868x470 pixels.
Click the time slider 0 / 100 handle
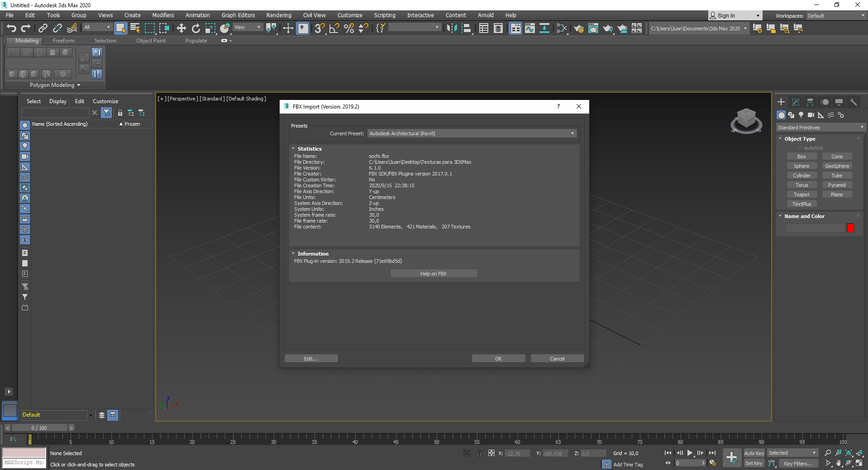39,428
